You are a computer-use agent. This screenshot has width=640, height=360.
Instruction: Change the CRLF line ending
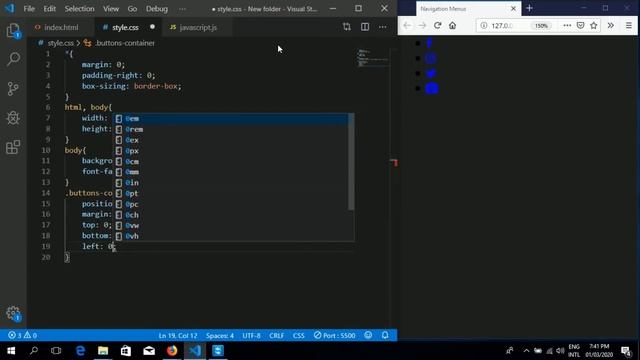(x=276, y=336)
